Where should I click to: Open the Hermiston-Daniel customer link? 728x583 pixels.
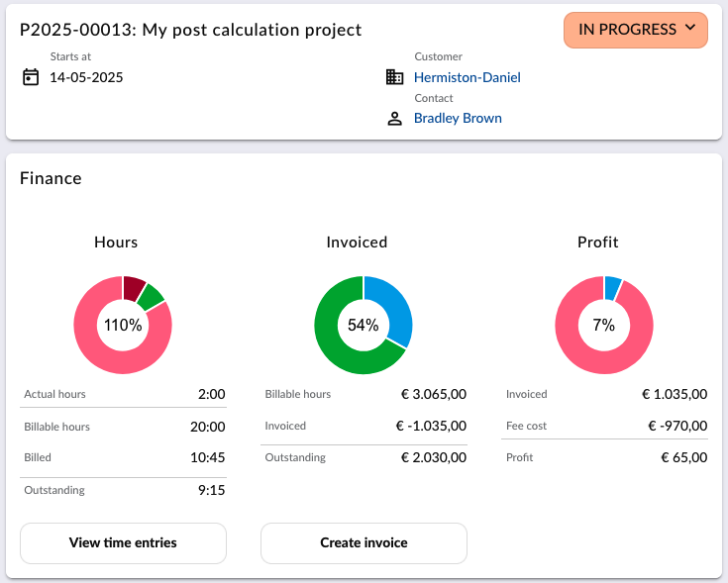pyautogui.click(x=468, y=77)
